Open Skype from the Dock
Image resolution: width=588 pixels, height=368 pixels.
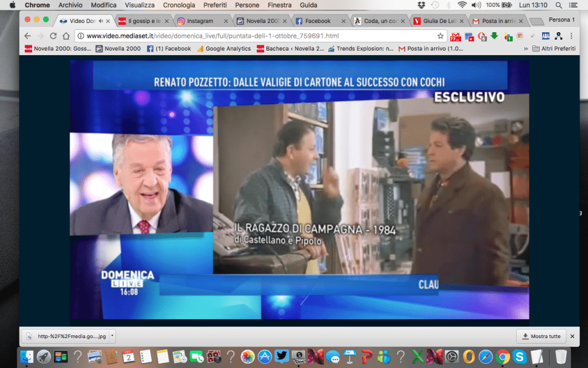pyautogui.click(x=520, y=356)
